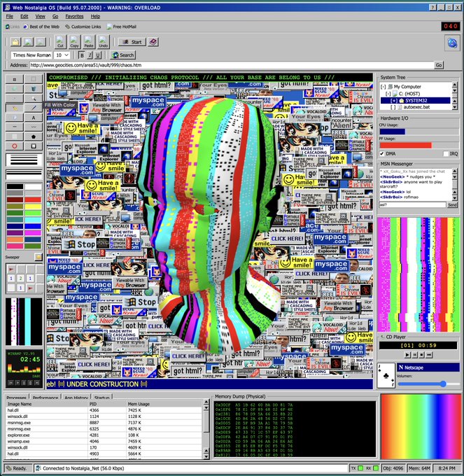Open the View menu
Image resolution: width=464 pixels, height=476 pixels.
[x=40, y=16]
